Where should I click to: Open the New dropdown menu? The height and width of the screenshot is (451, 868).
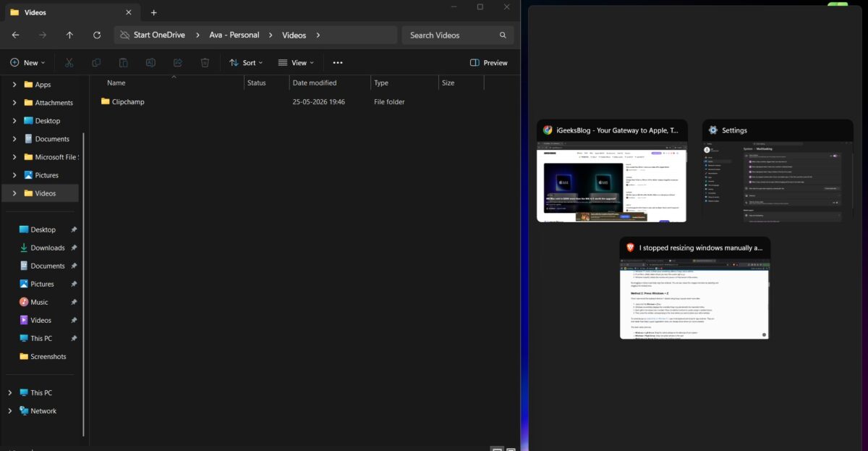tap(27, 63)
